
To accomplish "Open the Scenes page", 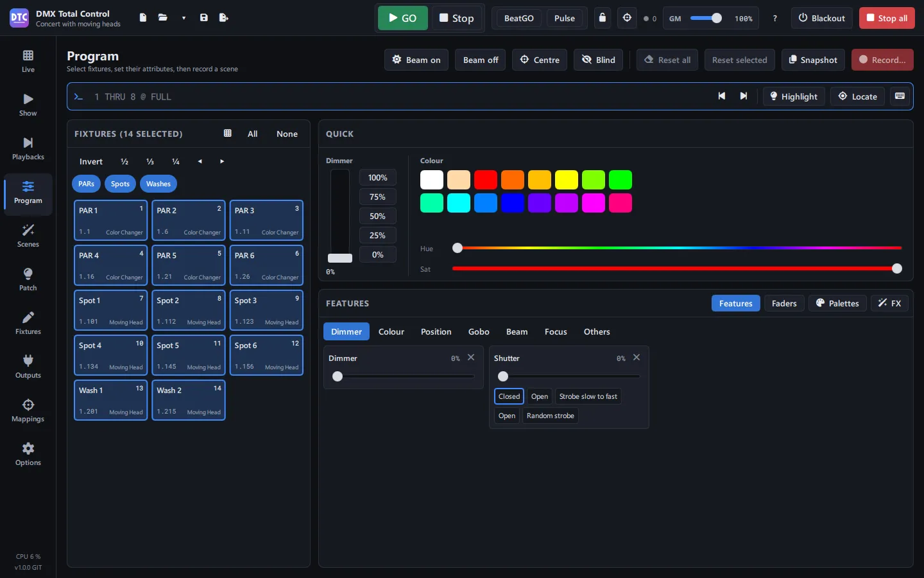I will tap(28, 236).
